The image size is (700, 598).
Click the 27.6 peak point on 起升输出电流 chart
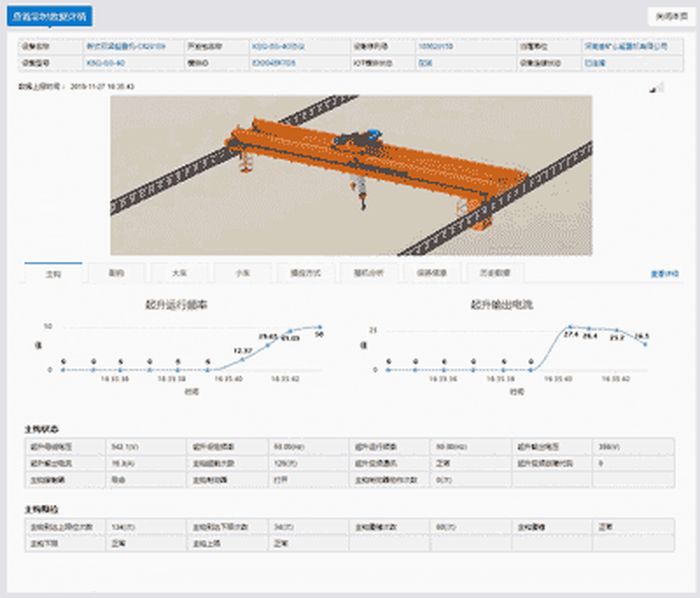(x=571, y=327)
